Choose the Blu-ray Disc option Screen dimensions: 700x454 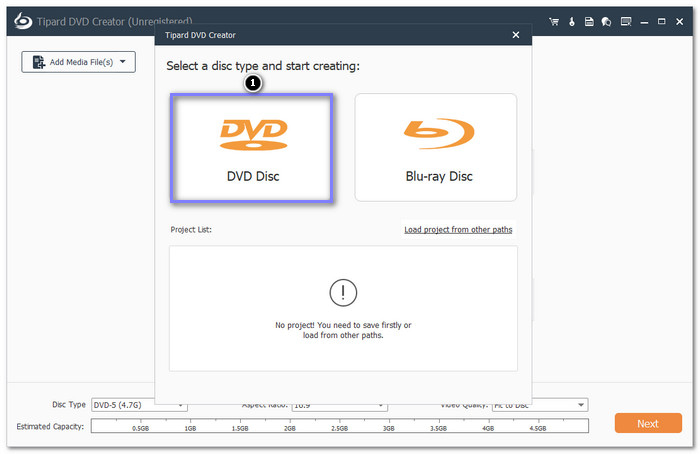[436, 148]
